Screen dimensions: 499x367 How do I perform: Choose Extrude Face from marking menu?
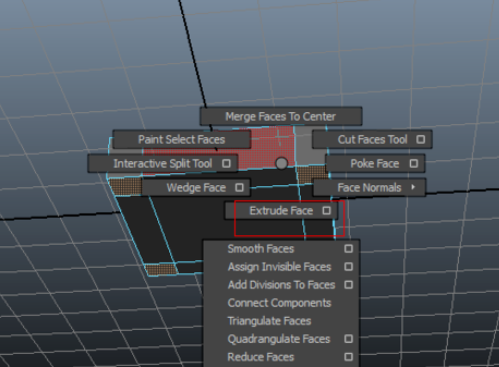coord(281,211)
